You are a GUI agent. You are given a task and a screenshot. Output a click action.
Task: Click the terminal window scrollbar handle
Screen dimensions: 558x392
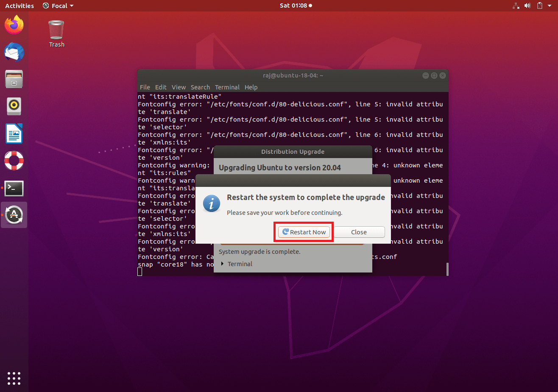(447, 269)
